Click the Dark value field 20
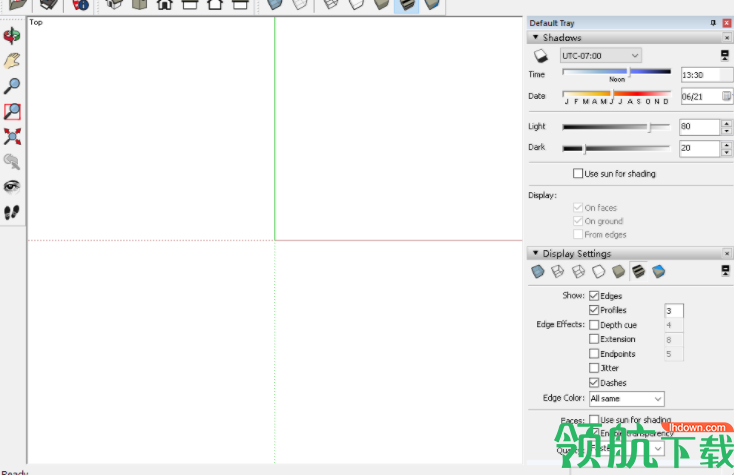The image size is (734, 475). (699, 148)
